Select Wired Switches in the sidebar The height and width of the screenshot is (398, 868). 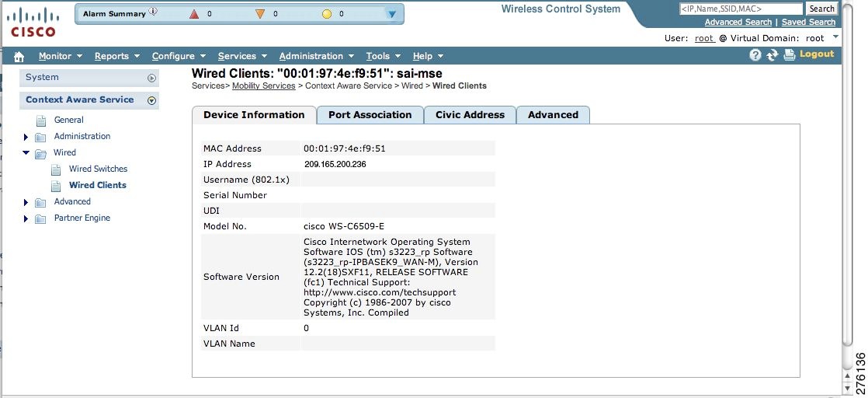tap(98, 169)
